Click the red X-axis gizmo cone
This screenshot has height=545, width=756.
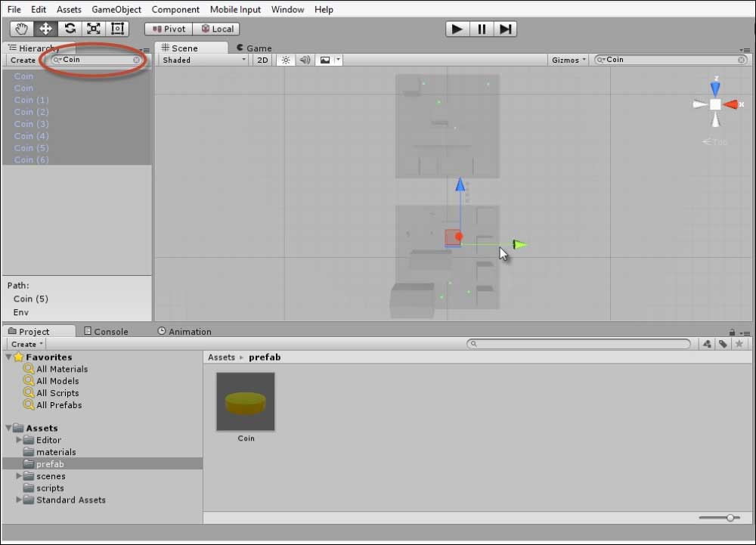click(x=731, y=104)
